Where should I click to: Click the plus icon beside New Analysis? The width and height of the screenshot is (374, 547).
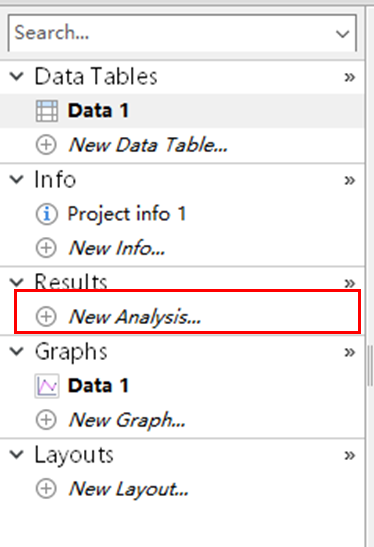pyautogui.click(x=46, y=316)
